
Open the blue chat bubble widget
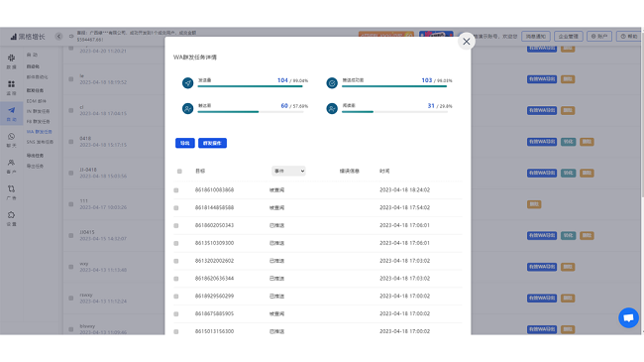click(628, 317)
